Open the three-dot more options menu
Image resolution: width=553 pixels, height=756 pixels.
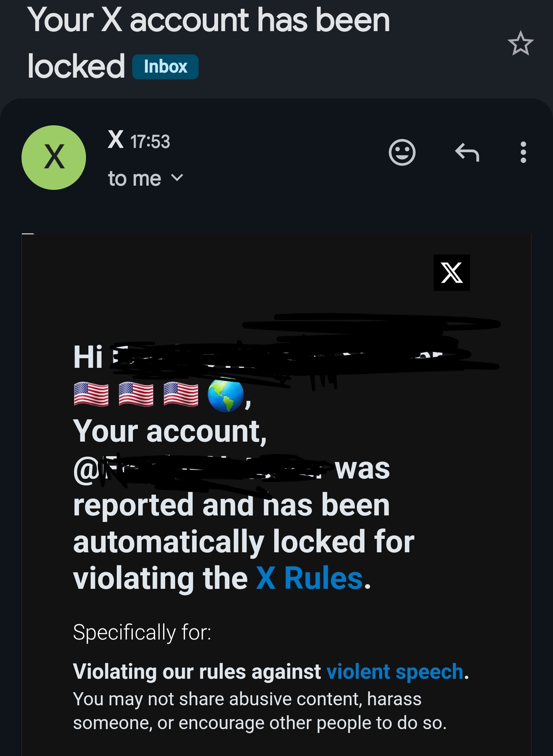523,152
